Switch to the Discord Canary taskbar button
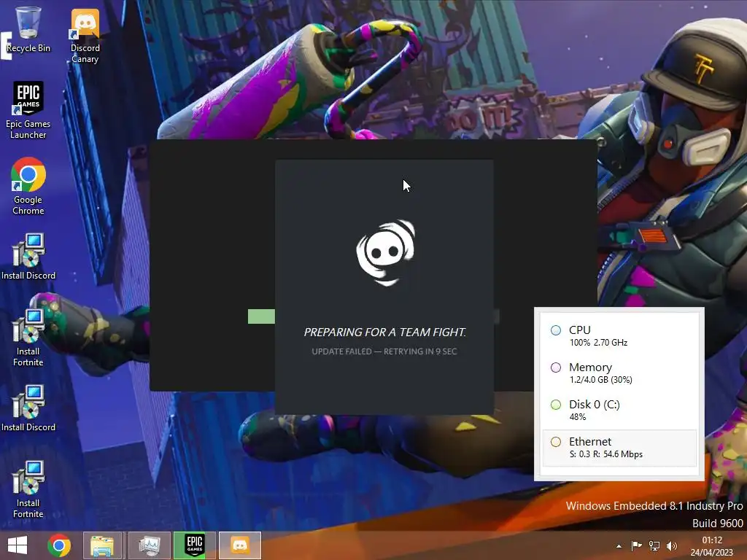The width and height of the screenshot is (747, 560). click(240, 545)
